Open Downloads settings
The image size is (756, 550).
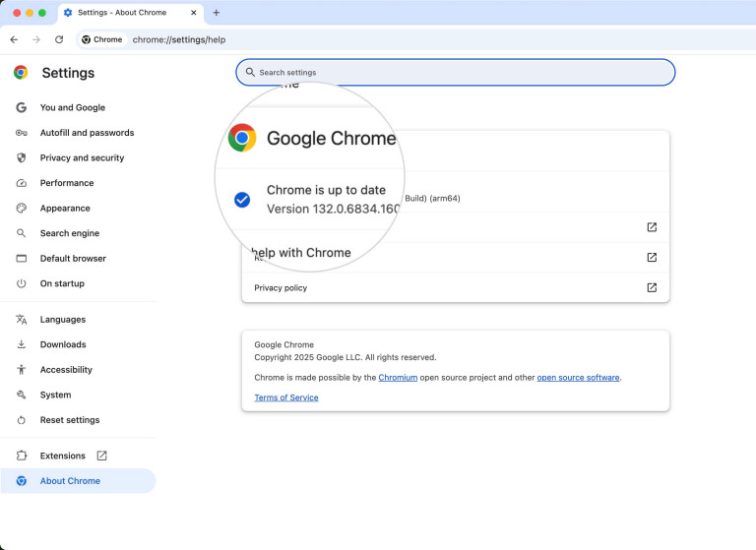pyautogui.click(x=63, y=344)
